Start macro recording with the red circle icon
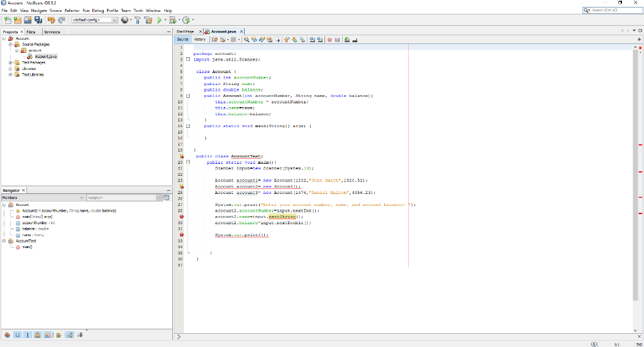Screen dimensions: 644x347 [x=329, y=39]
